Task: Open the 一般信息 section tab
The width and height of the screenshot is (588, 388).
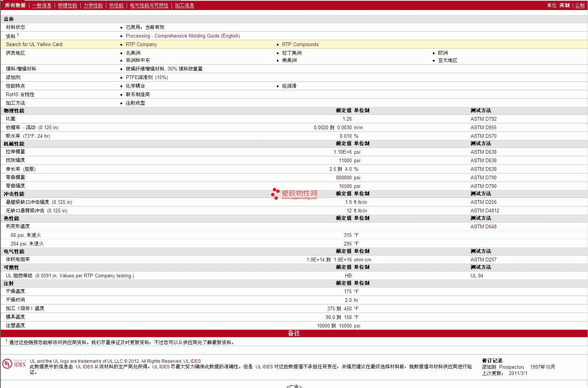Action: [42, 5]
